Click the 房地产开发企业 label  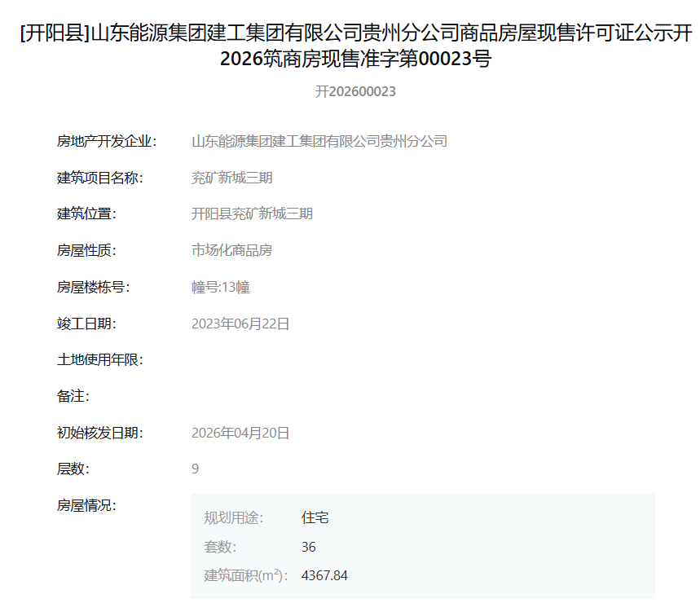(x=106, y=141)
